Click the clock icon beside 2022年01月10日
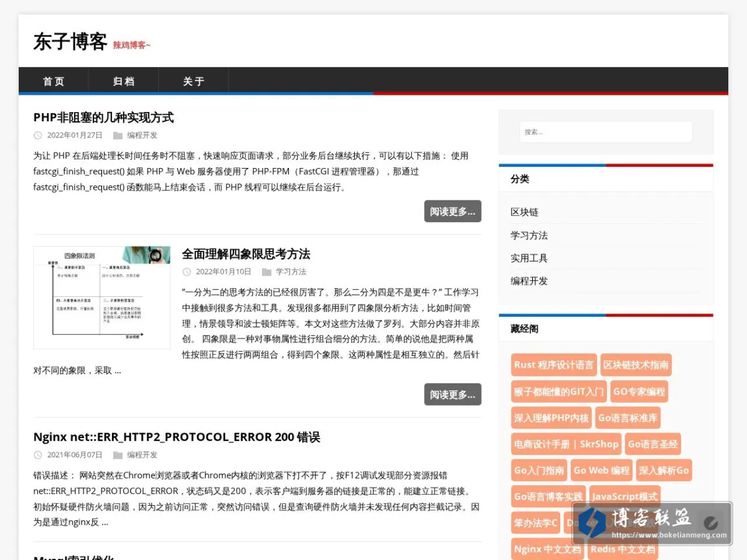The width and height of the screenshot is (747, 560). pyautogui.click(x=186, y=272)
